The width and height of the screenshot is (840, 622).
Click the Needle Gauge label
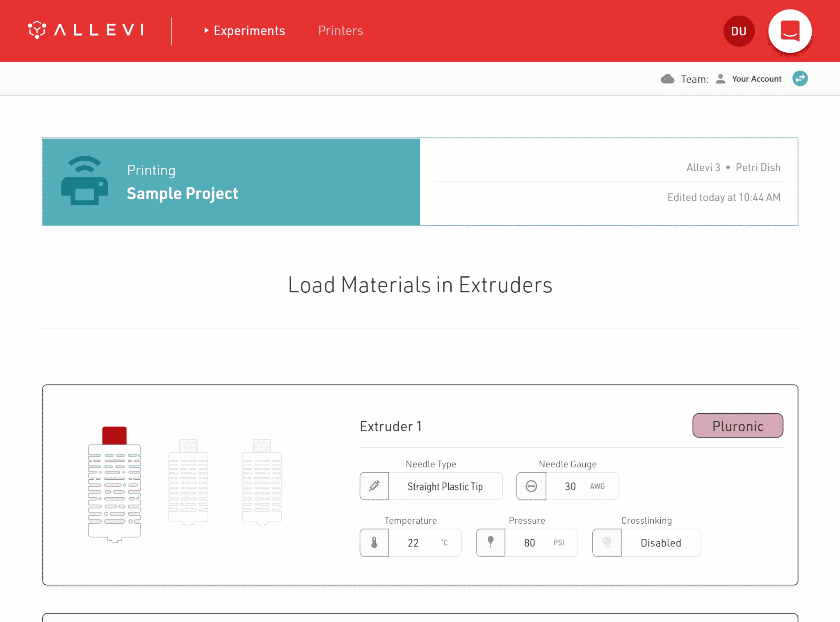tap(567, 464)
